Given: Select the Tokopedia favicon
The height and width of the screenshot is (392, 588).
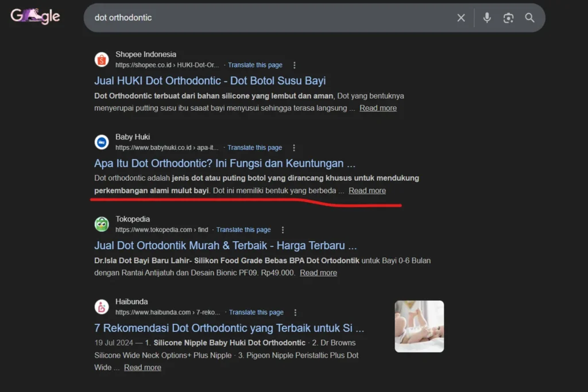Looking at the screenshot, I should pos(102,224).
